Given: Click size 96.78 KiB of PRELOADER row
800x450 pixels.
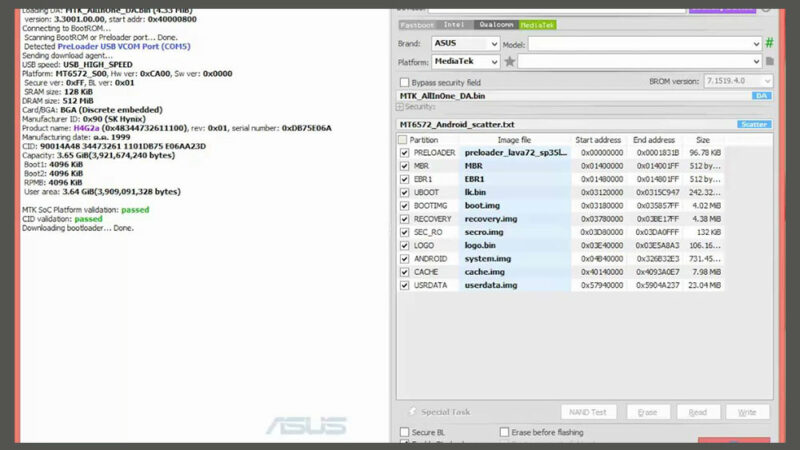Looking at the screenshot, I should 705,153.
